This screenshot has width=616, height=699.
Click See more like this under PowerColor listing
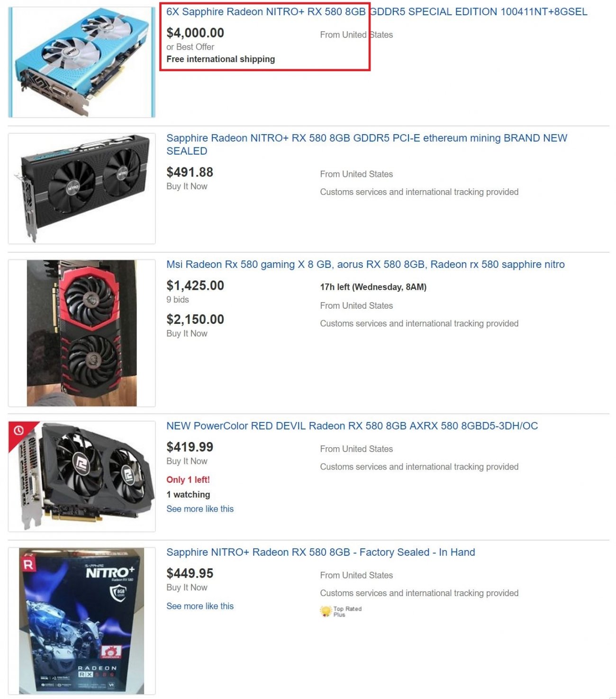(x=200, y=509)
